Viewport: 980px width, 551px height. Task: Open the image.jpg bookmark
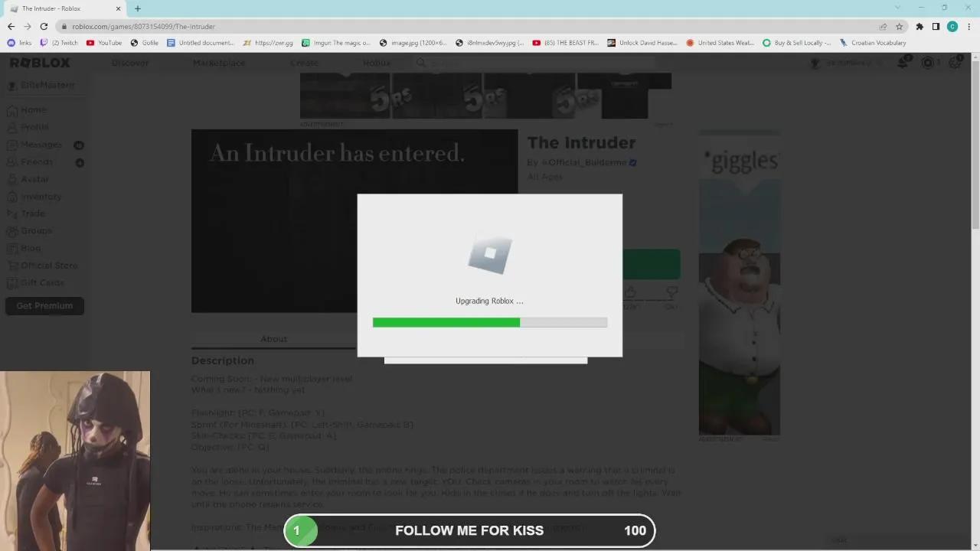[413, 43]
